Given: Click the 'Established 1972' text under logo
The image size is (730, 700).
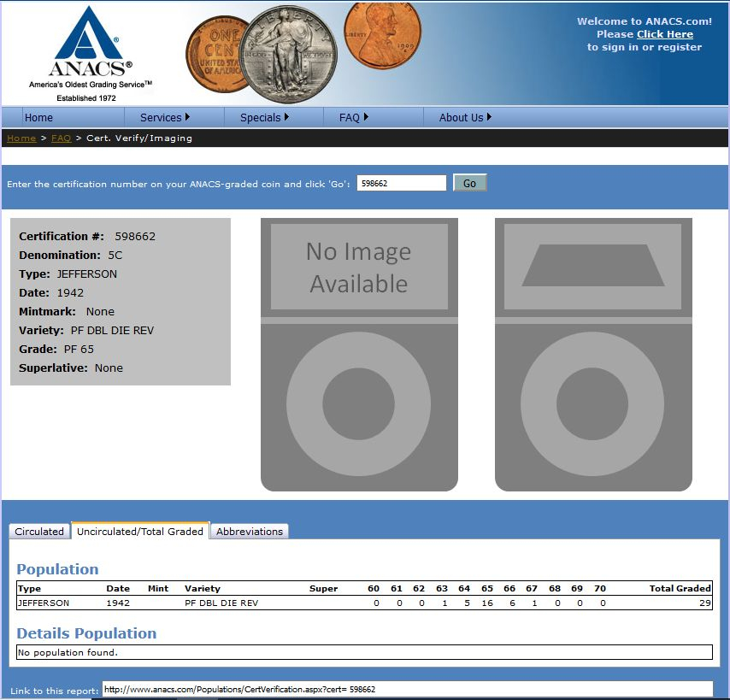Looking at the screenshot, I should click(x=86, y=98).
